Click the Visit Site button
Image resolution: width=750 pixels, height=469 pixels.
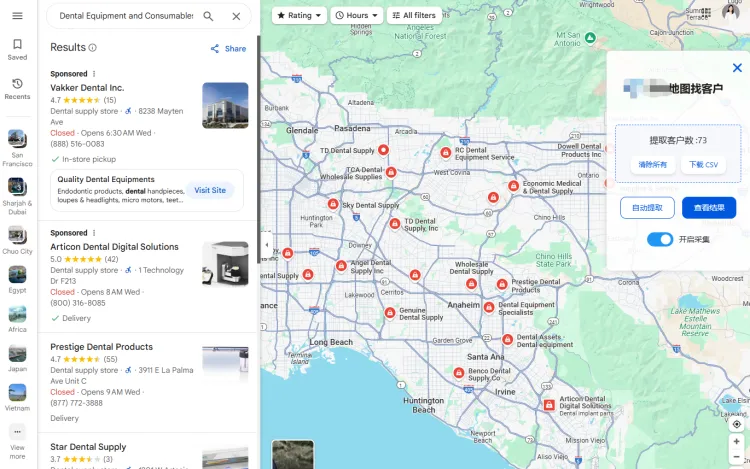[x=210, y=190]
